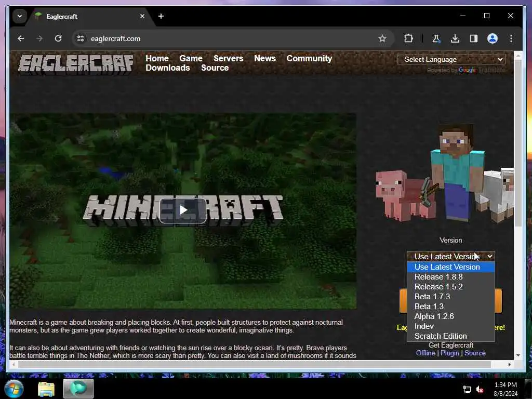Open site information icon in address bar
The height and width of the screenshot is (399, 532).
pyautogui.click(x=81, y=38)
